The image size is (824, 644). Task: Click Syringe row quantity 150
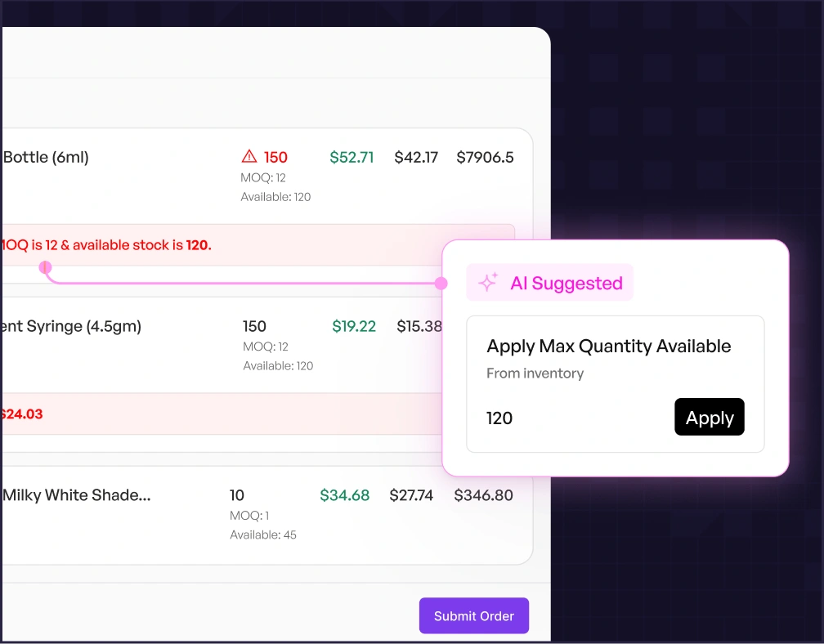[x=255, y=326]
